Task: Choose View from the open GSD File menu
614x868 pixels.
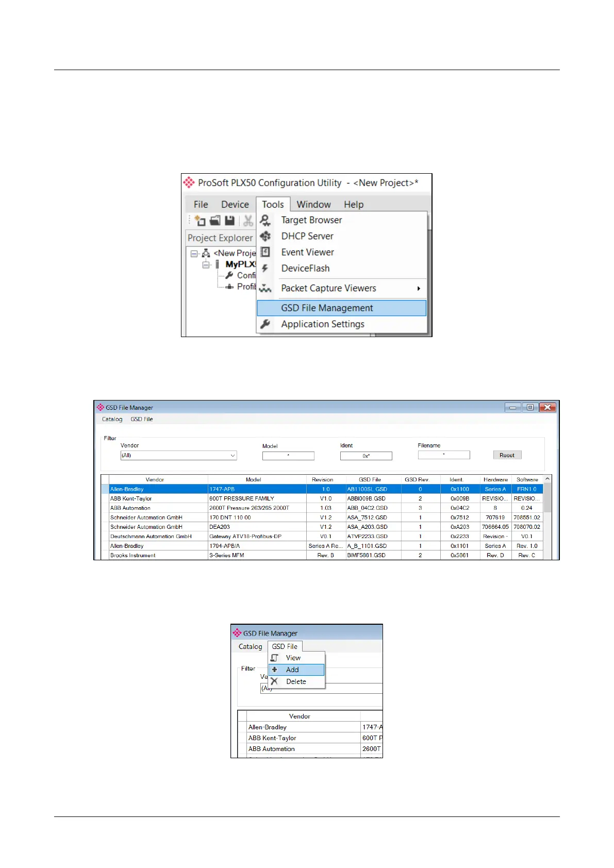Action: [x=297, y=658]
